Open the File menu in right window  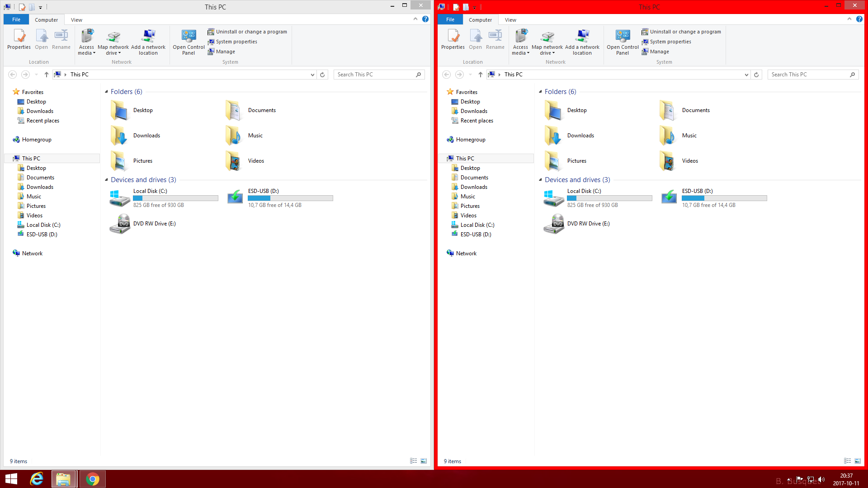click(450, 20)
